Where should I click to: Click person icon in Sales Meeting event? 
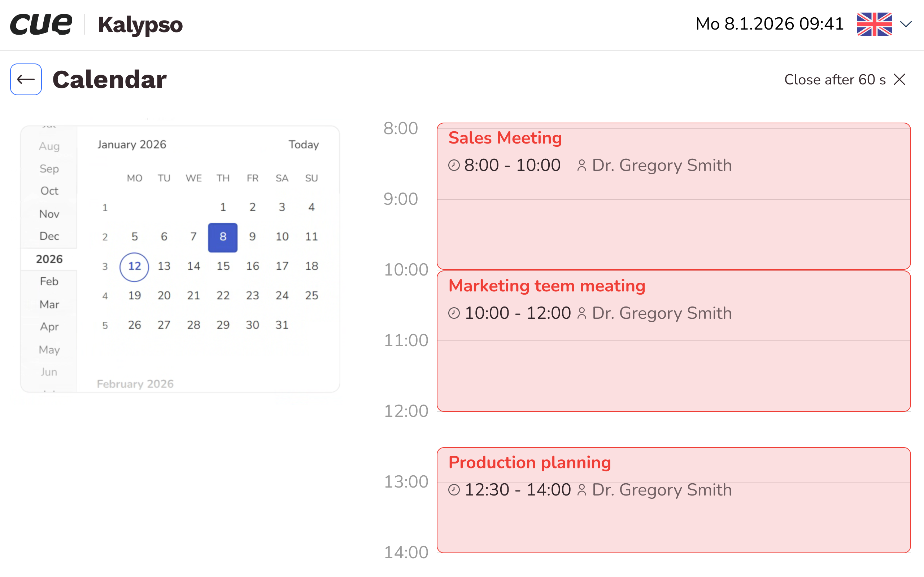[x=581, y=165]
